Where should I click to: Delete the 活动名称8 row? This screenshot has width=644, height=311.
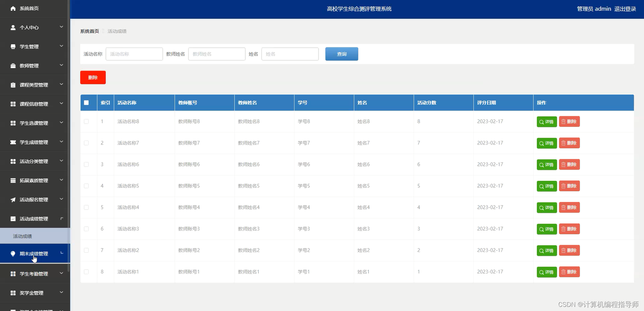click(569, 121)
